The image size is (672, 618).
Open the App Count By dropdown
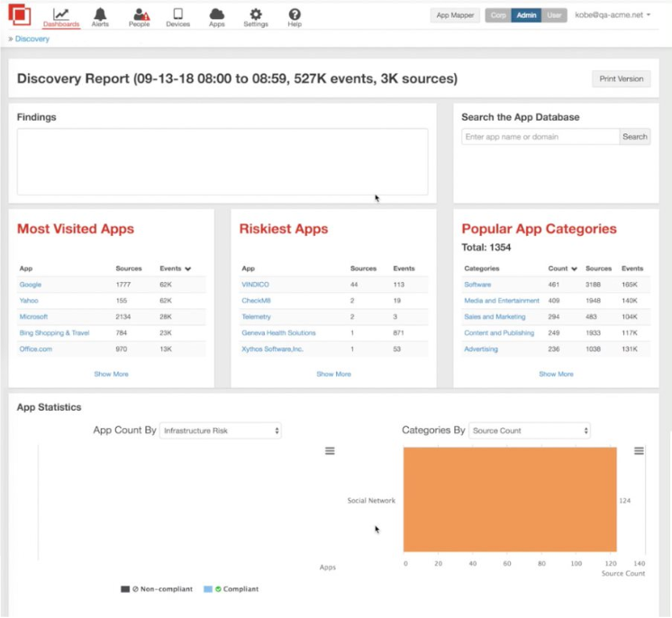click(221, 431)
